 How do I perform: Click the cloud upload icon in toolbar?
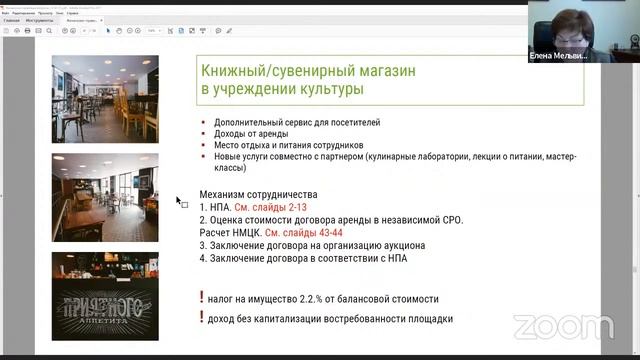[17, 31]
